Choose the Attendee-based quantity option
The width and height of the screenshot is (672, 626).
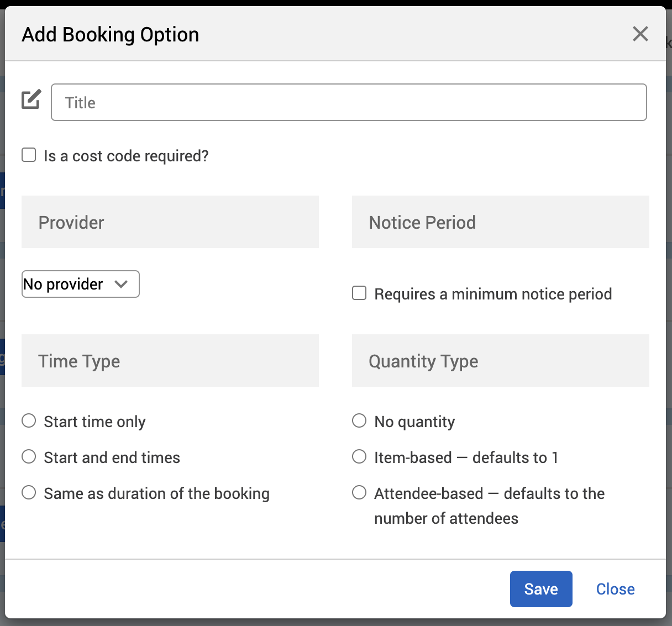[359, 493]
